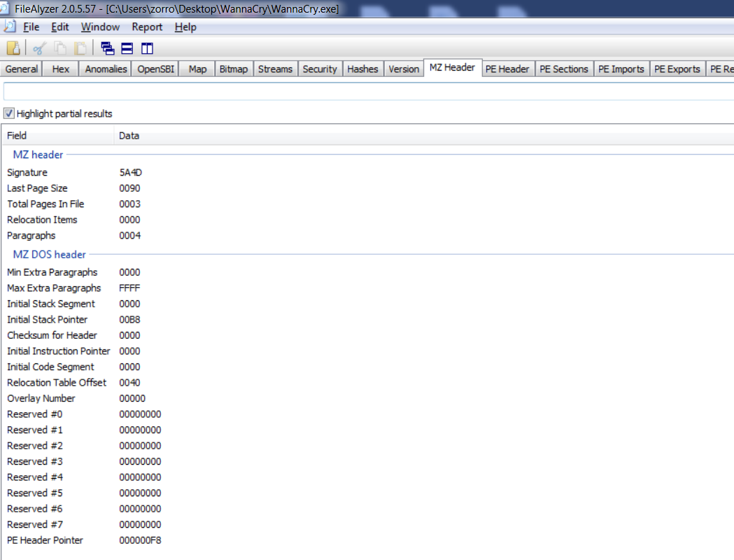Open the Help menu
Image resolution: width=734 pixels, height=560 pixels.
coord(185,27)
